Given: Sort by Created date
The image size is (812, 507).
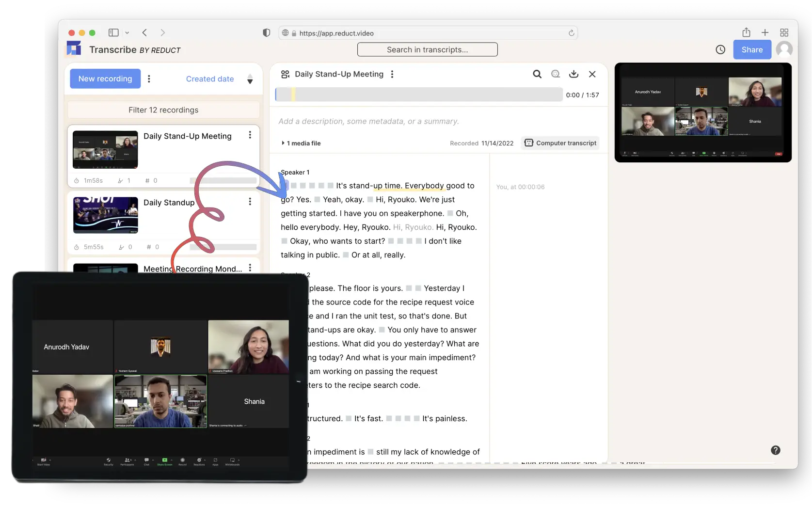Looking at the screenshot, I should (210, 79).
